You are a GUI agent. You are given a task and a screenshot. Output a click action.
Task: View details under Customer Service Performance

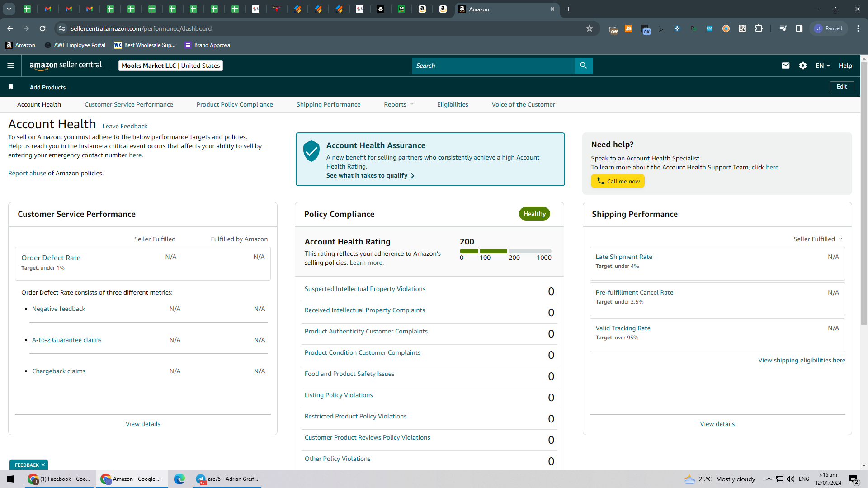(143, 424)
